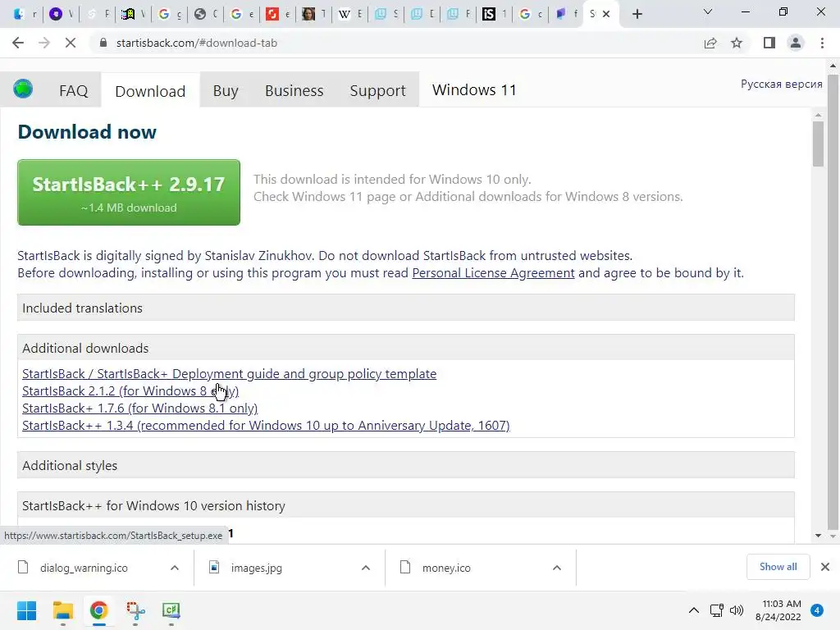Screen dimensions: 840x630
Task: Click the browser forward arrow
Action: point(44,43)
